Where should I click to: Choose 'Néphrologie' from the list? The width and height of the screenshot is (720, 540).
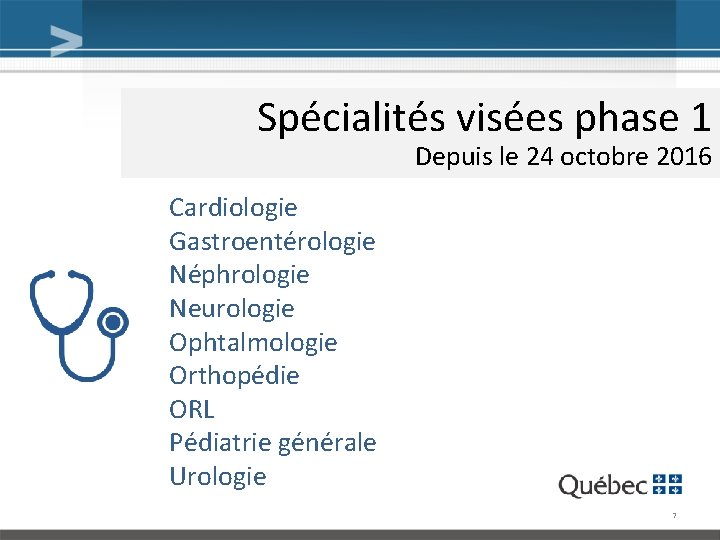(x=239, y=275)
